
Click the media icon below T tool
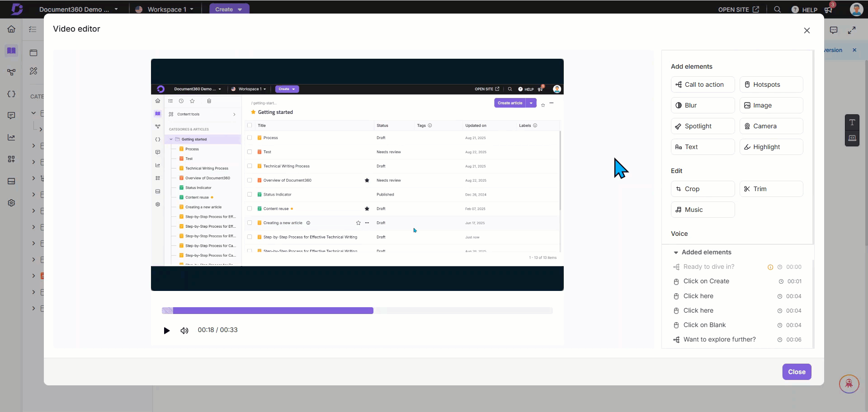852,138
